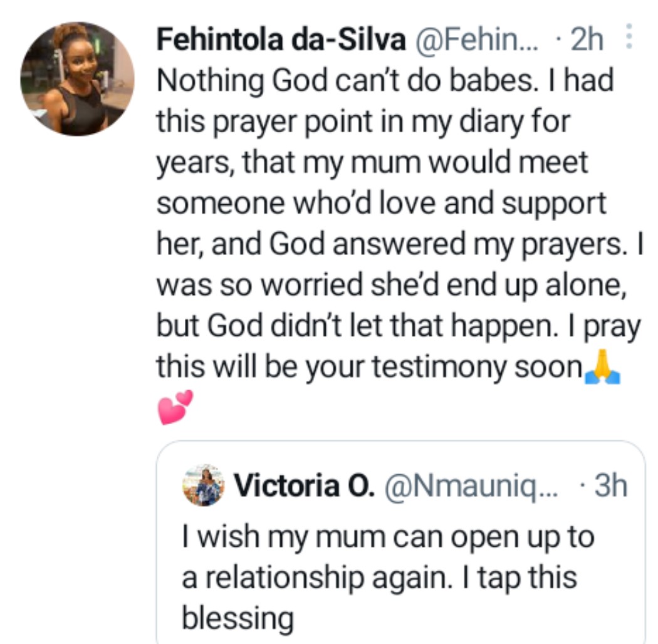Click the line "someone who'd love and support"
The image size is (658, 644).
pyautogui.click(x=381, y=203)
